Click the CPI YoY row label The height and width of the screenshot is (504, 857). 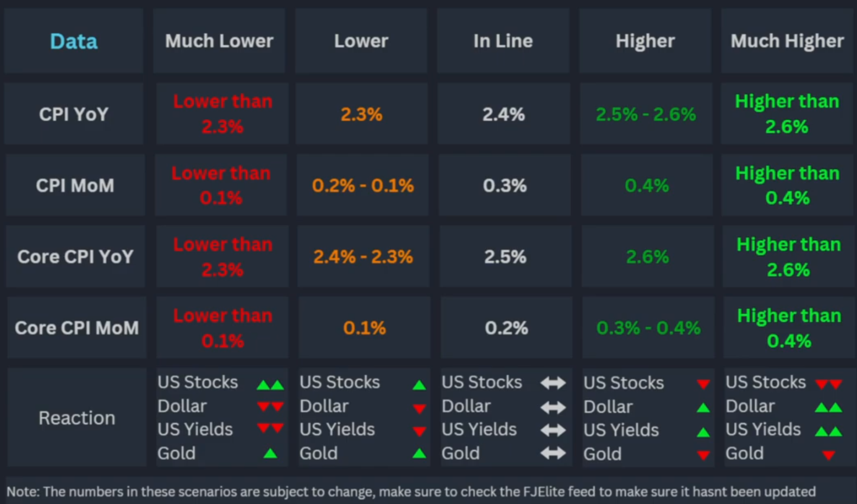coord(74,114)
